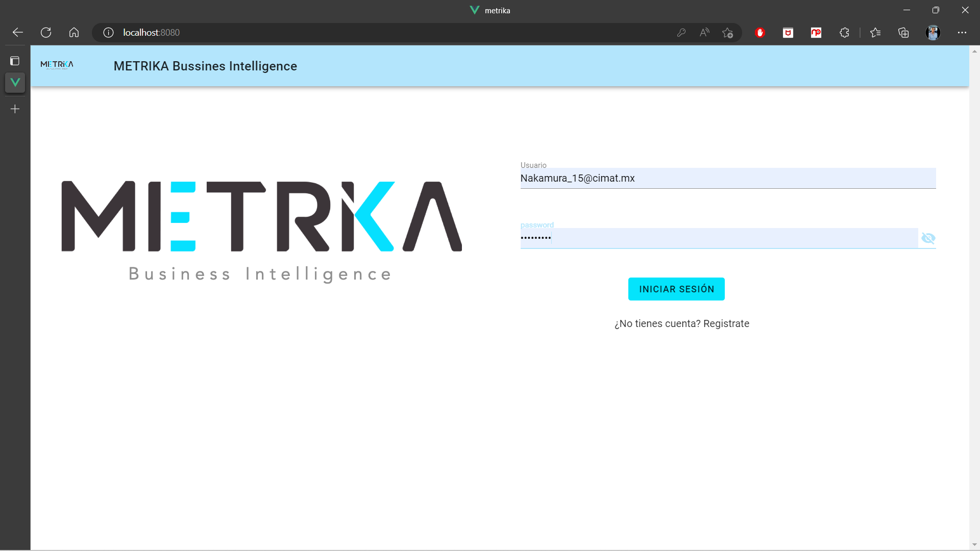The height and width of the screenshot is (551, 980).
Task: Open the Favorites list
Action: 876,32
